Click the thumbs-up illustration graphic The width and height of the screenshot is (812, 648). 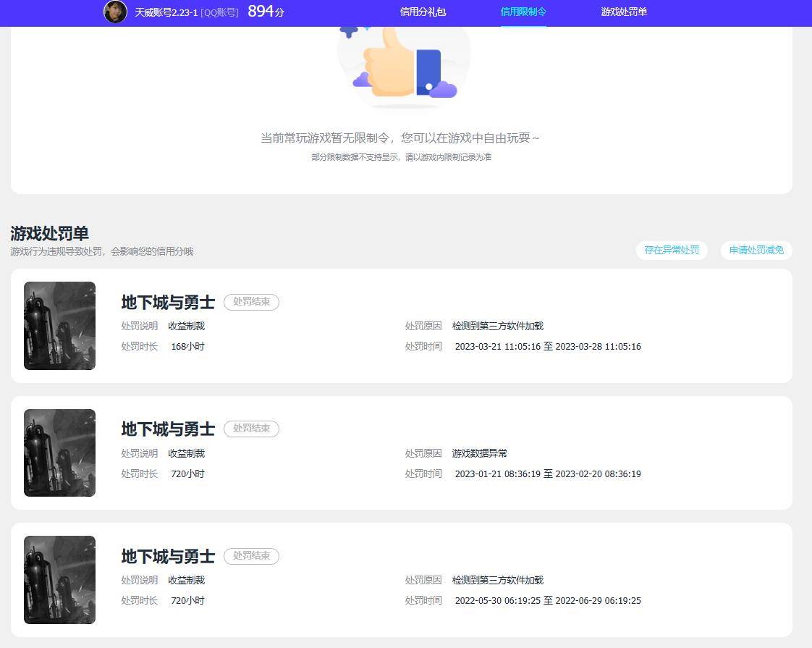pyautogui.click(x=403, y=62)
